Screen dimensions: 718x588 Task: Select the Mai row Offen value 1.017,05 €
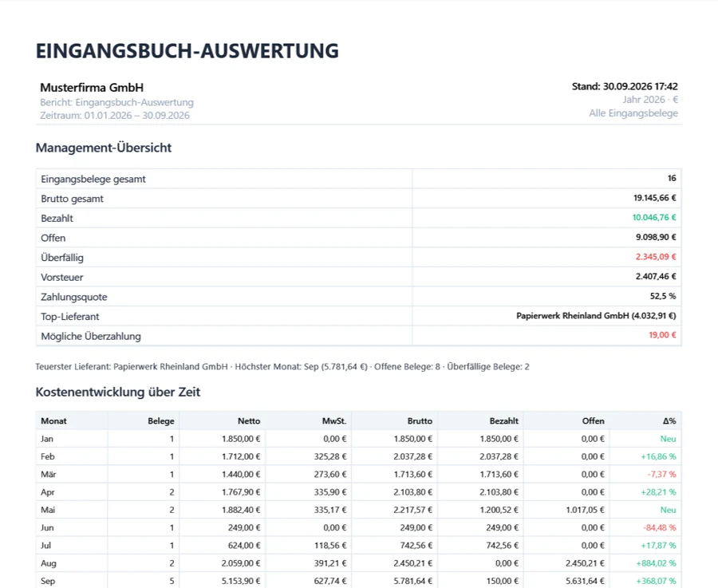tap(585, 510)
